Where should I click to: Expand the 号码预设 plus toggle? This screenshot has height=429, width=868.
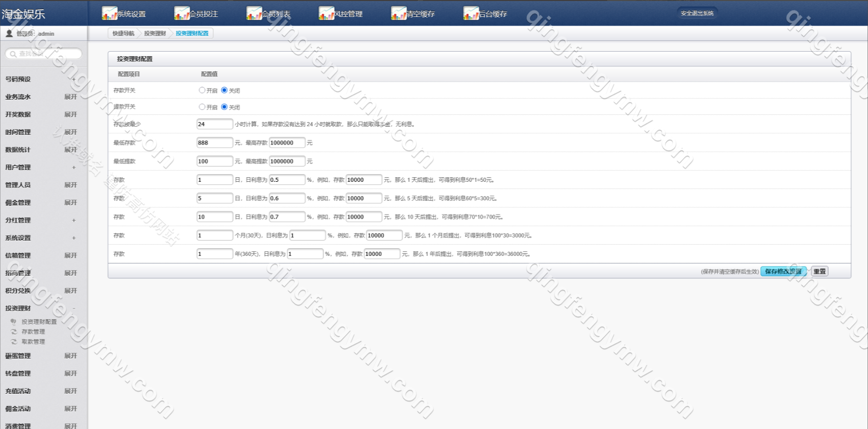point(73,80)
